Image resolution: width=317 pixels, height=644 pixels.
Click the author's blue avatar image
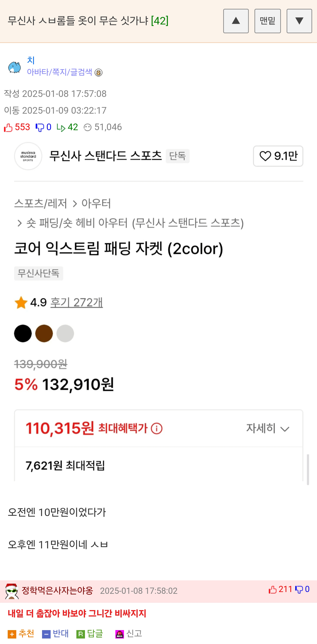point(14,67)
